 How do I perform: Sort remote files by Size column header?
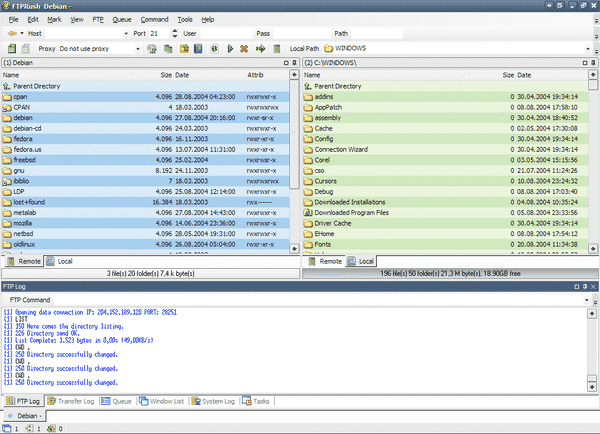click(165, 75)
